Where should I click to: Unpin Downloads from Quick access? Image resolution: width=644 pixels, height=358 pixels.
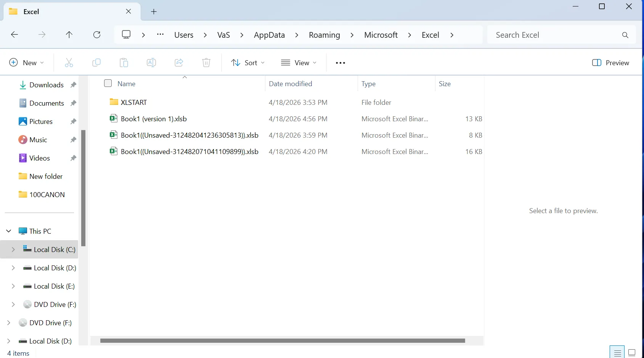tap(73, 85)
